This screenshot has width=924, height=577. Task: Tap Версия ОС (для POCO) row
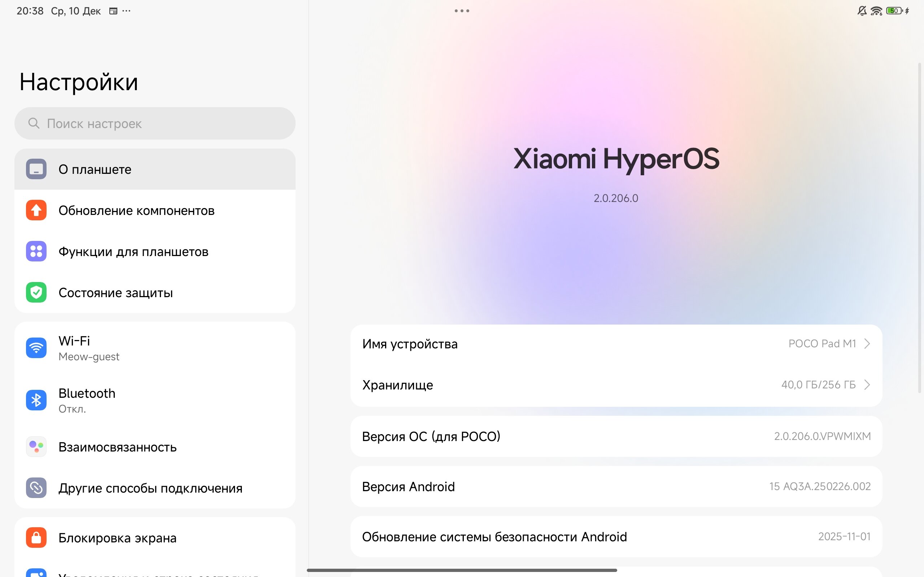(616, 436)
